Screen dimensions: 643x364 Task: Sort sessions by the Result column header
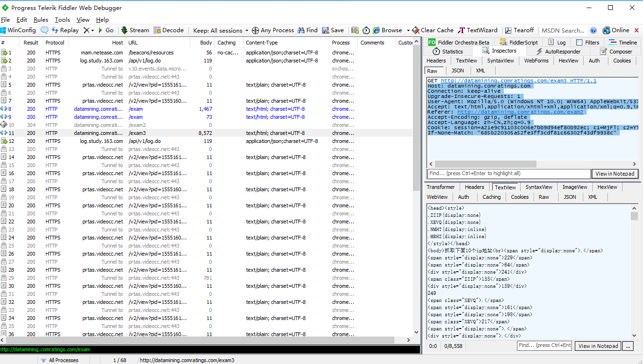[31, 43]
